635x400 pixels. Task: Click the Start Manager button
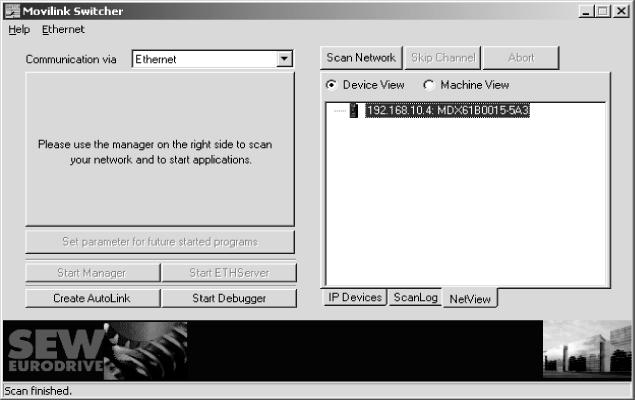coord(92,273)
